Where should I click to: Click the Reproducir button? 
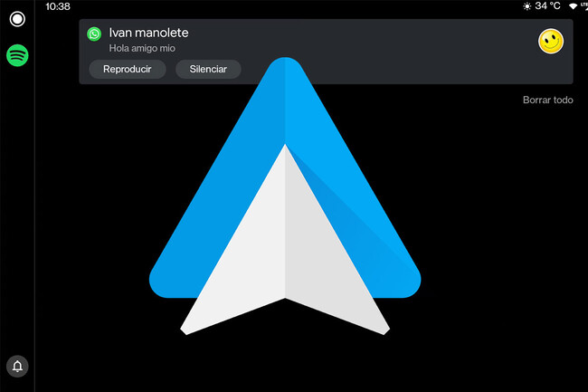128,69
